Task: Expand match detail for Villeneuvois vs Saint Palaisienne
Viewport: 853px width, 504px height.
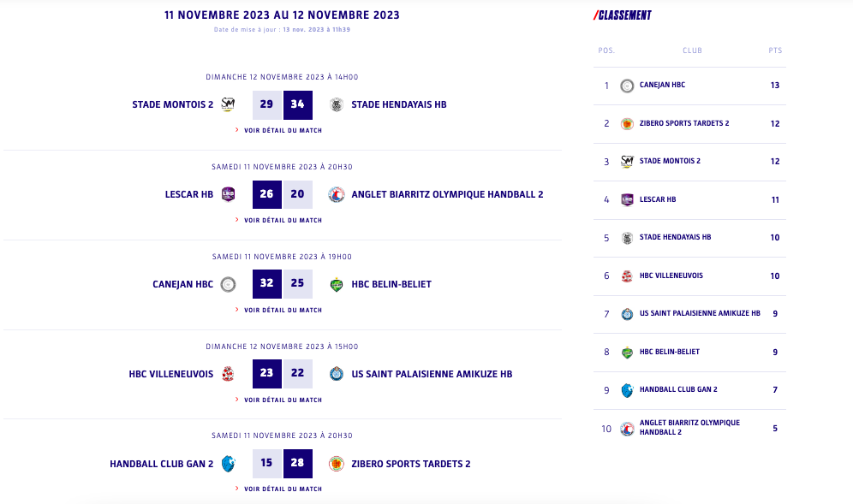Action: (x=283, y=400)
